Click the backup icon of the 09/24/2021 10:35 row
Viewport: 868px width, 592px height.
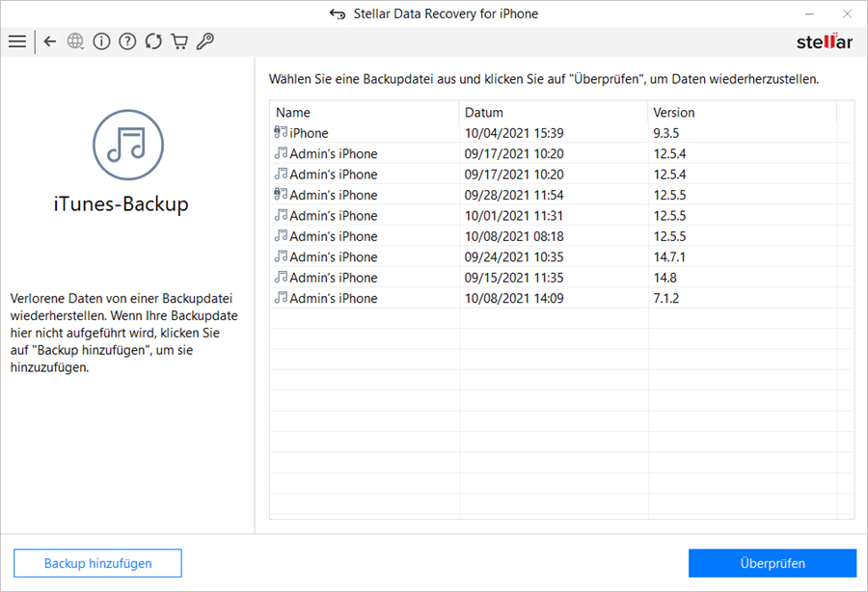281,256
